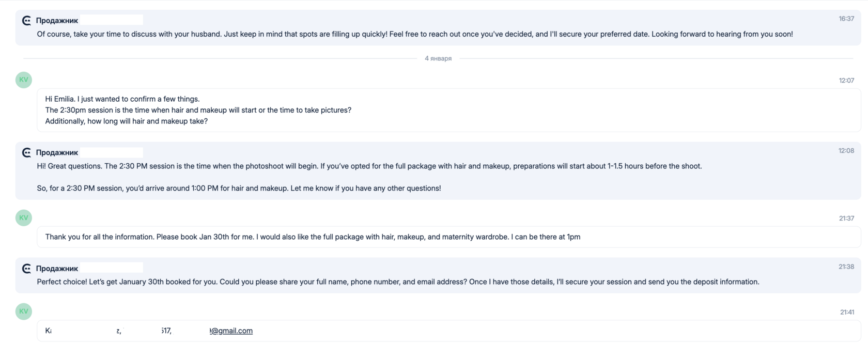
Task: Select the "Perfect choice!" bot reply
Action: pyautogui.click(x=398, y=282)
